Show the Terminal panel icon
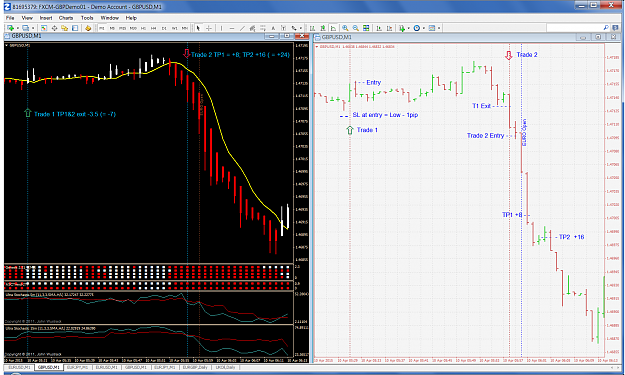The image size is (625, 375). point(75,28)
